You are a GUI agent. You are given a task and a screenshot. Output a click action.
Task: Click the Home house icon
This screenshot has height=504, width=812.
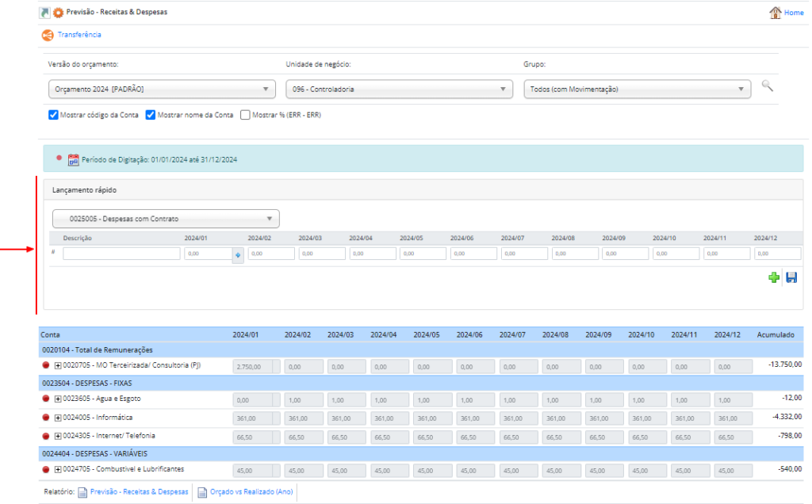point(776,13)
